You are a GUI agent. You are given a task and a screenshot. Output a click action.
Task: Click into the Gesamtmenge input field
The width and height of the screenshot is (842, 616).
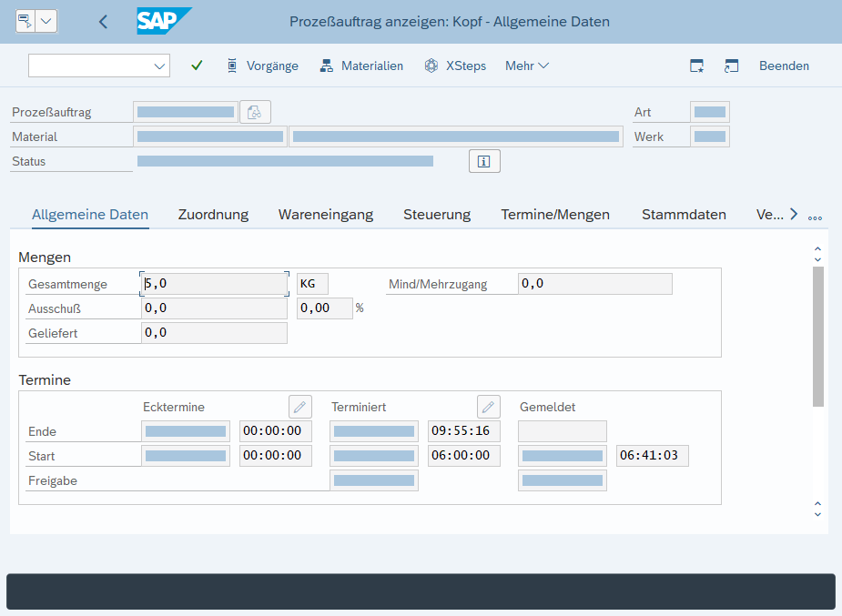point(215,284)
